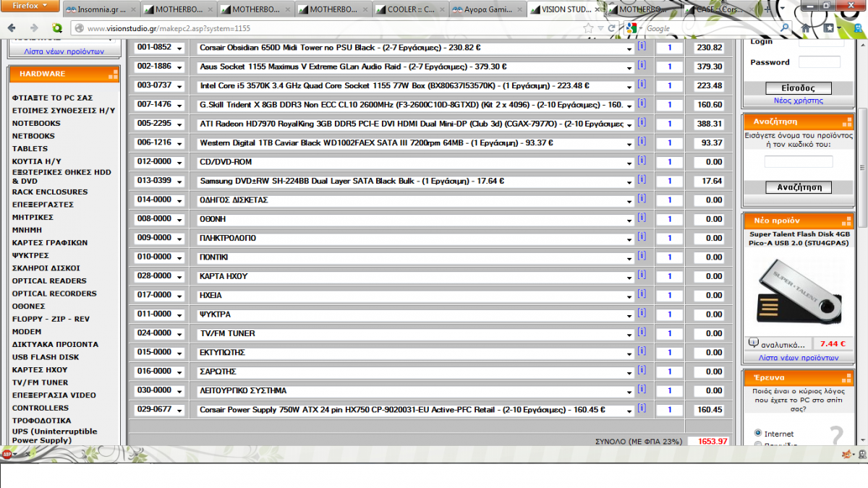Go back with browser back arrow
Screen dimensions: 868x488
[12, 28]
